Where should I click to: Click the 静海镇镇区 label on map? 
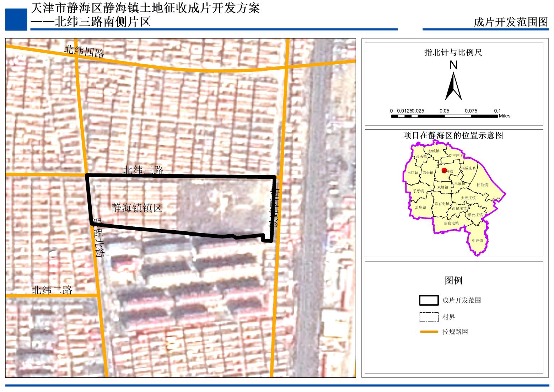[137, 208]
